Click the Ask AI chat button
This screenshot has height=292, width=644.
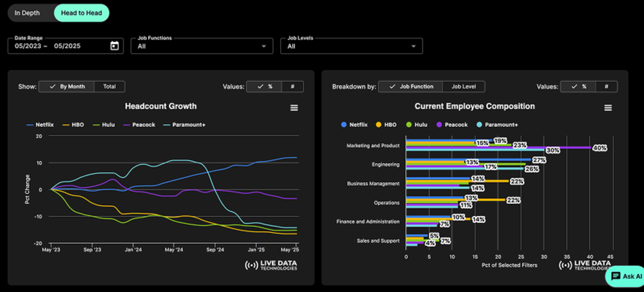coord(626,277)
